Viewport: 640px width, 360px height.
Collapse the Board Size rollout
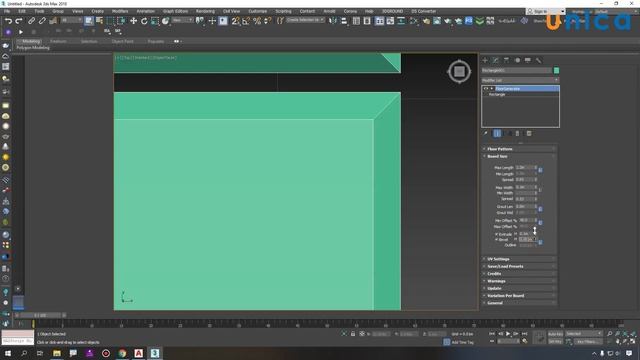519,156
